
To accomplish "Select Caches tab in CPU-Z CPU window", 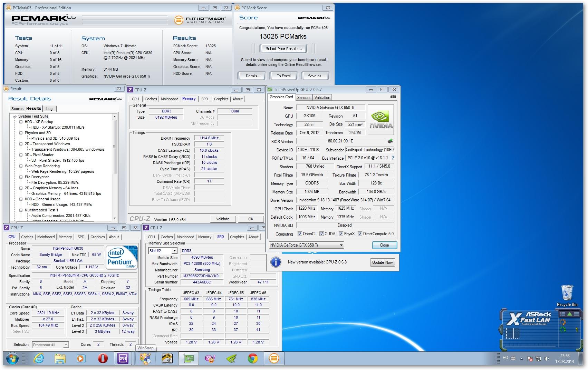I will pyautogui.click(x=27, y=237).
